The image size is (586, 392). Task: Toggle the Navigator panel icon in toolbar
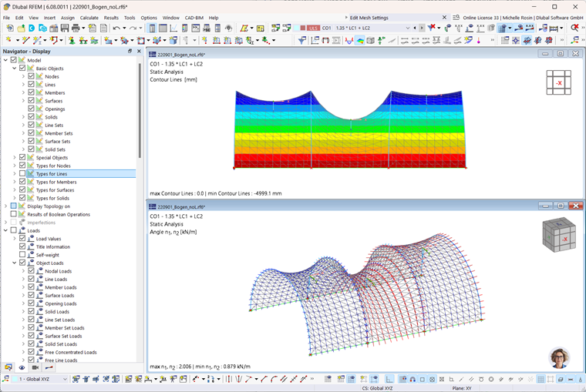tap(152, 28)
